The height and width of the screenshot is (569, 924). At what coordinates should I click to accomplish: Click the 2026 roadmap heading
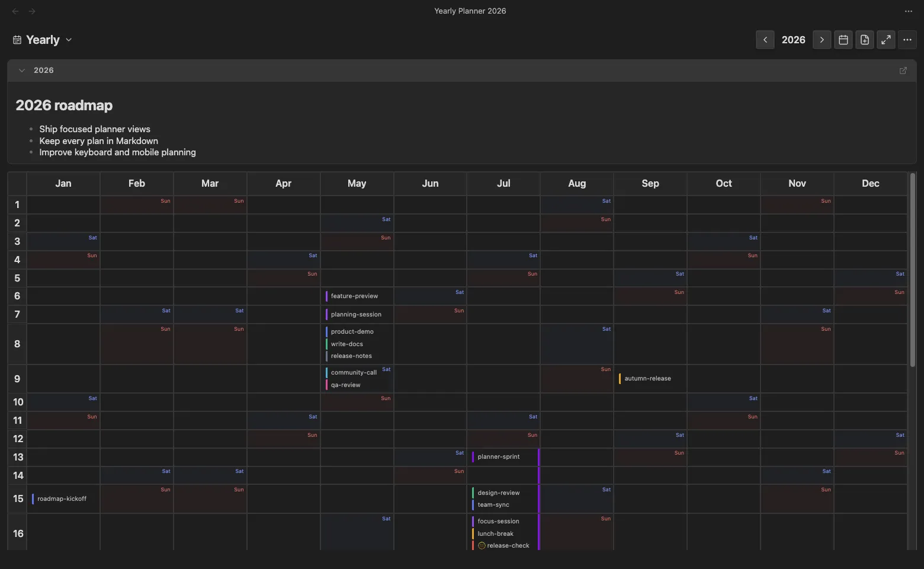[64, 106]
